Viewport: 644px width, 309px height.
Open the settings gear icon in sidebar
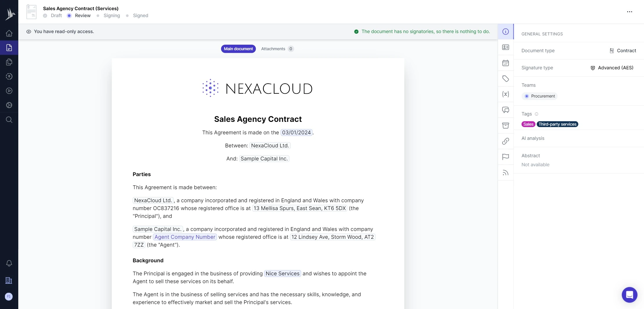click(x=9, y=105)
